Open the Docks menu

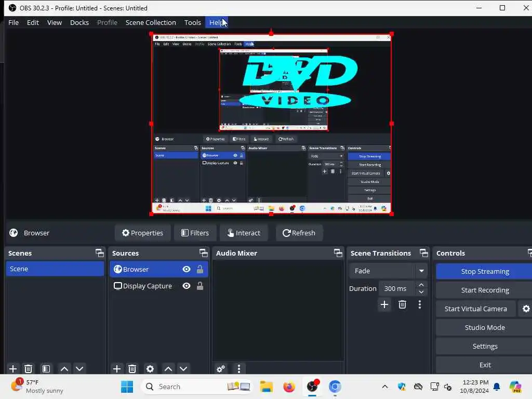tap(79, 22)
